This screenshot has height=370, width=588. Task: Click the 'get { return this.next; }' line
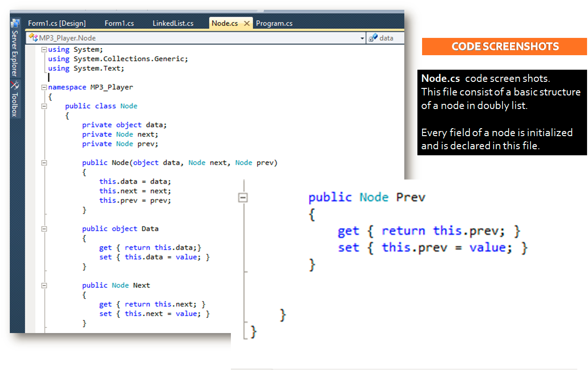pos(152,304)
